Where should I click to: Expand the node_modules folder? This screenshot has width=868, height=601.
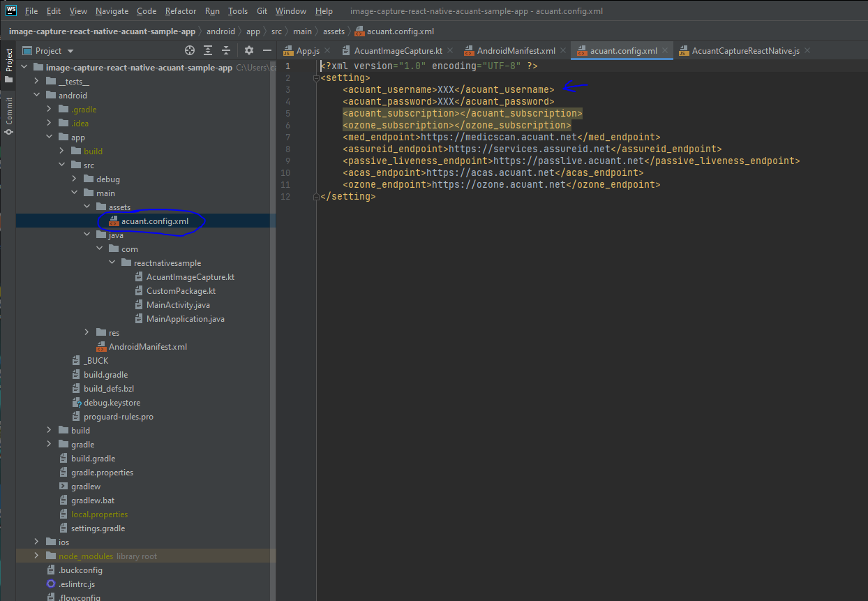pos(37,556)
